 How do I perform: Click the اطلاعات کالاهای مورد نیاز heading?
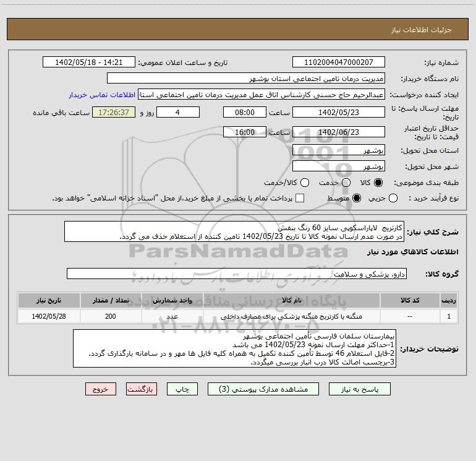pyautogui.click(x=413, y=252)
